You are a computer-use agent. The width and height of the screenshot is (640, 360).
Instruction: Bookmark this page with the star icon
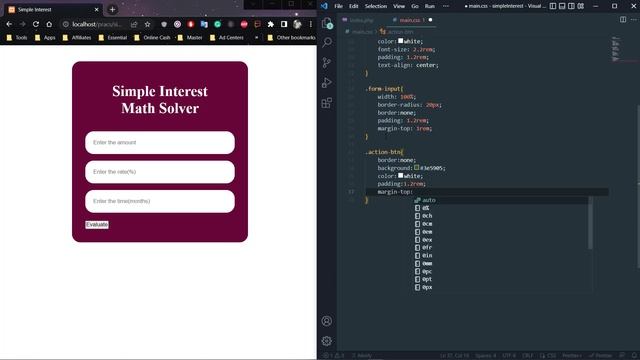(147, 24)
